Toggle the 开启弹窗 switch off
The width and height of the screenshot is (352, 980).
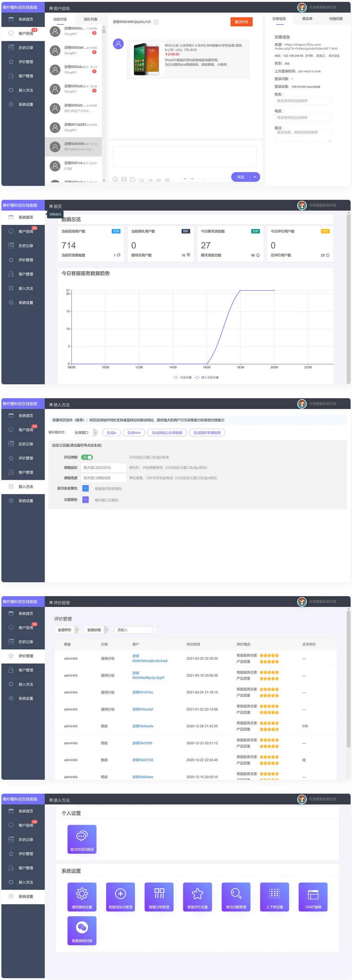pyautogui.click(x=87, y=457)
